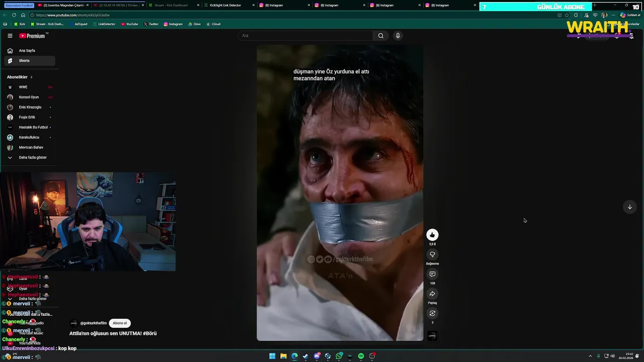
Task: Open the comments showing 108
Action: pos(432,274)
